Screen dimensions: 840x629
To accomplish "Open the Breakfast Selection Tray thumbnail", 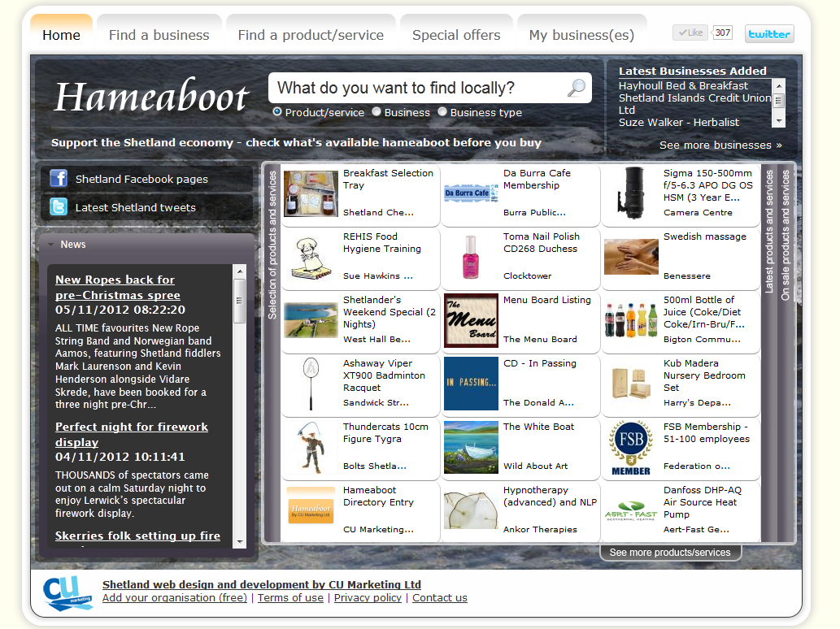I will pyautogui.click(x=311, y=193).
